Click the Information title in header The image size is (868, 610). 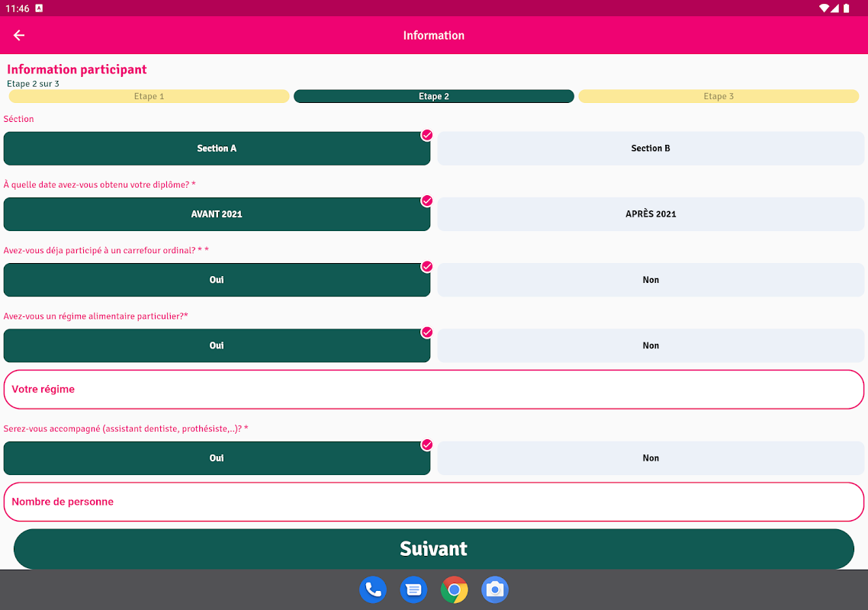pos(433,35)
